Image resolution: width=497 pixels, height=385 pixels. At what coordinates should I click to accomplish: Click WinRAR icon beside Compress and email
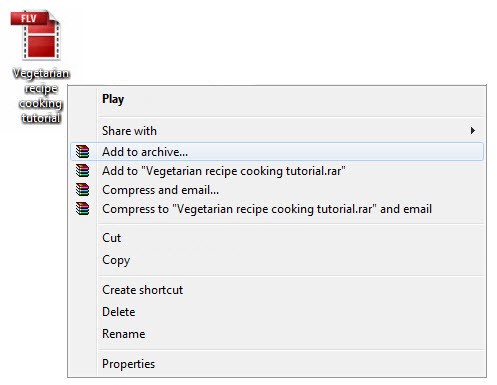(82, 190)
